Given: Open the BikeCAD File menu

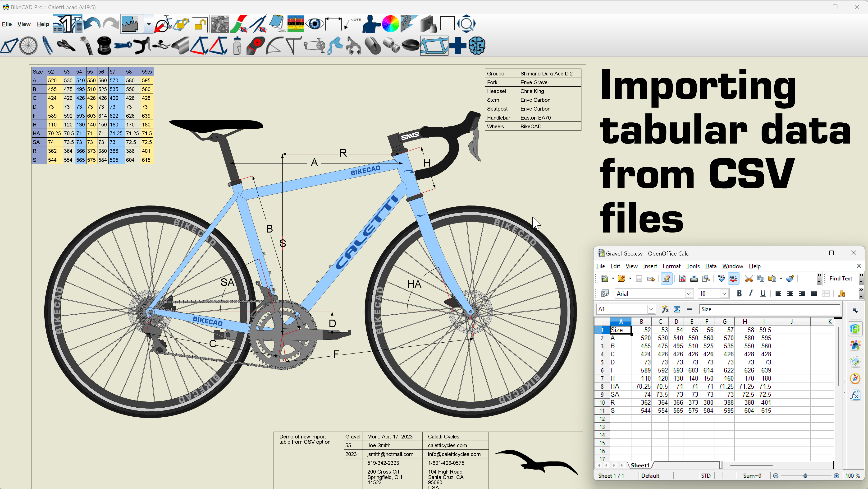Looking at the screenshot, I should (7, 24).
